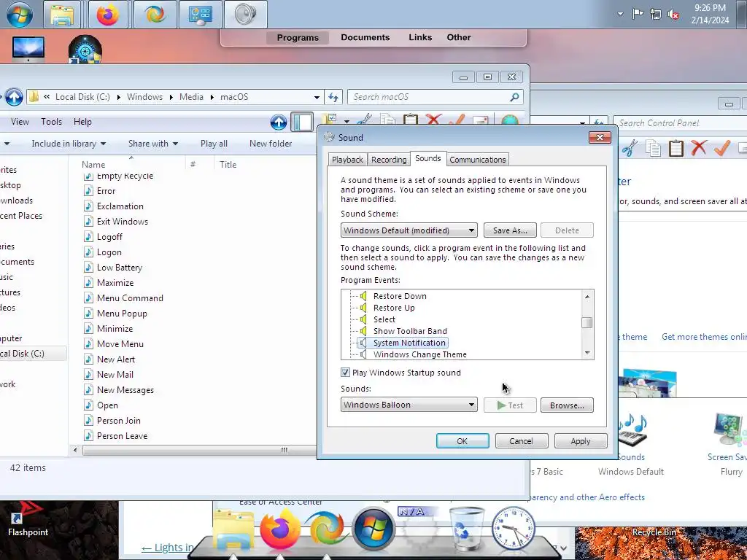747x560 pixels.
Task: Click the down arrow of Program Events scrollbar
Action: click(587, 353)
